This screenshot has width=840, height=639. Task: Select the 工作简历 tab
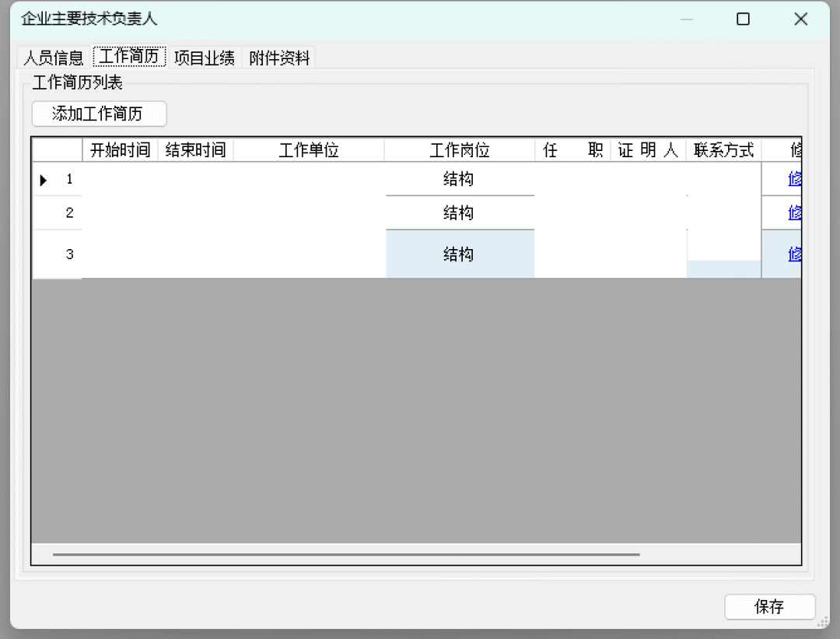pyautogui.click(x=129, y=57)
